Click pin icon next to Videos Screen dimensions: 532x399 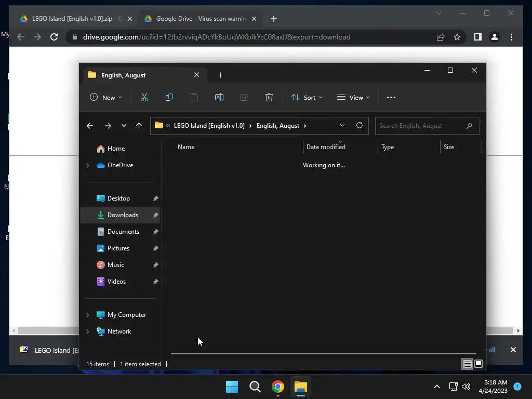pyautogui.click(x=155, y=282)
